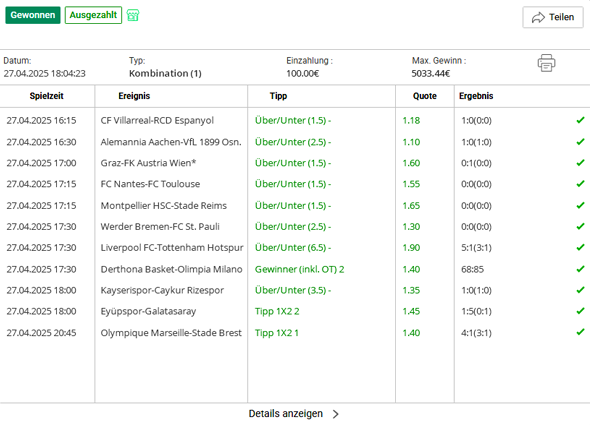This screenshot has width=590, height=425.
Task: Open Details anzeigen link
Action: pyautogui.click(x=286, y=414)
